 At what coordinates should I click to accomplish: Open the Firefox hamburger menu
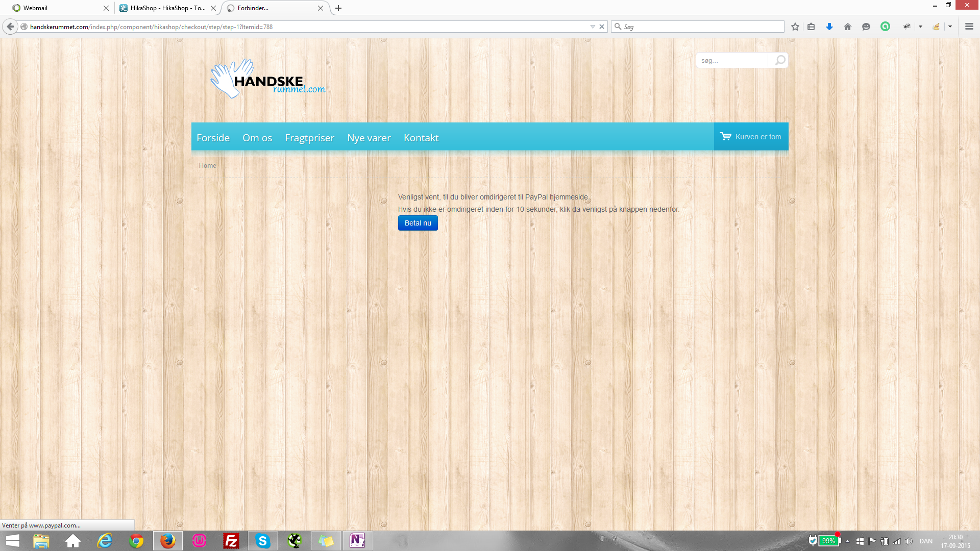(969, 27)
